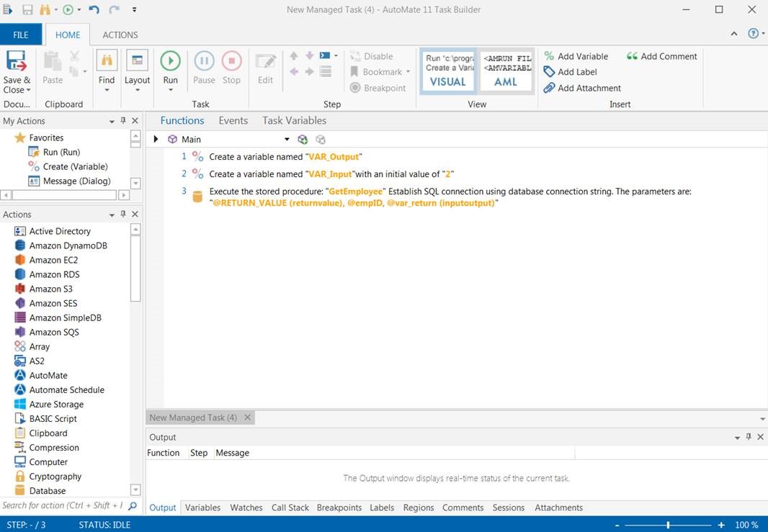Click the Find binoculars icon

coord(107,60)
